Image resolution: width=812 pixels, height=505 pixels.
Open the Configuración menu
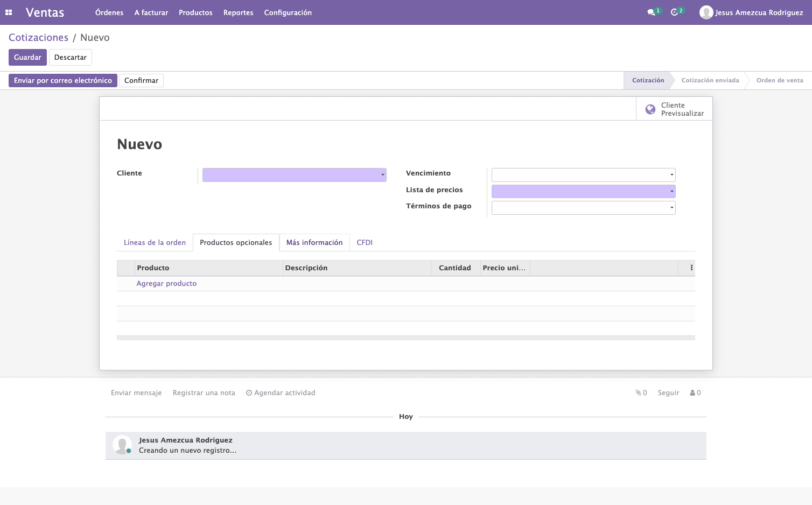click(288, 12)
